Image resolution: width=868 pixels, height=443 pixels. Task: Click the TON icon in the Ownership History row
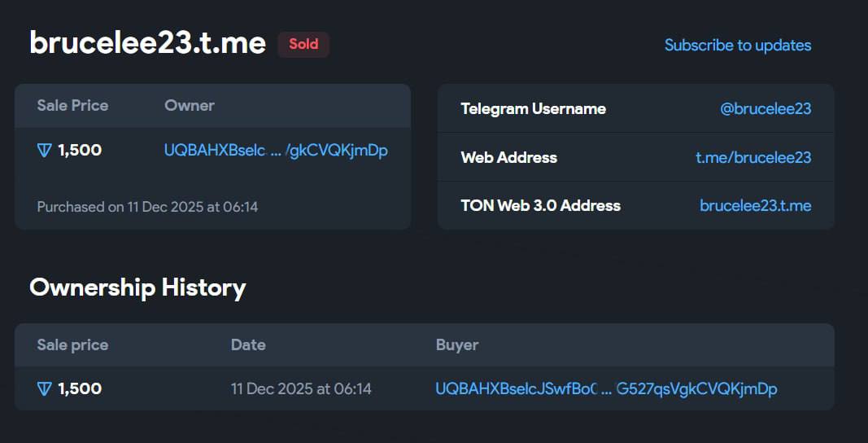(x=45, y=389)
